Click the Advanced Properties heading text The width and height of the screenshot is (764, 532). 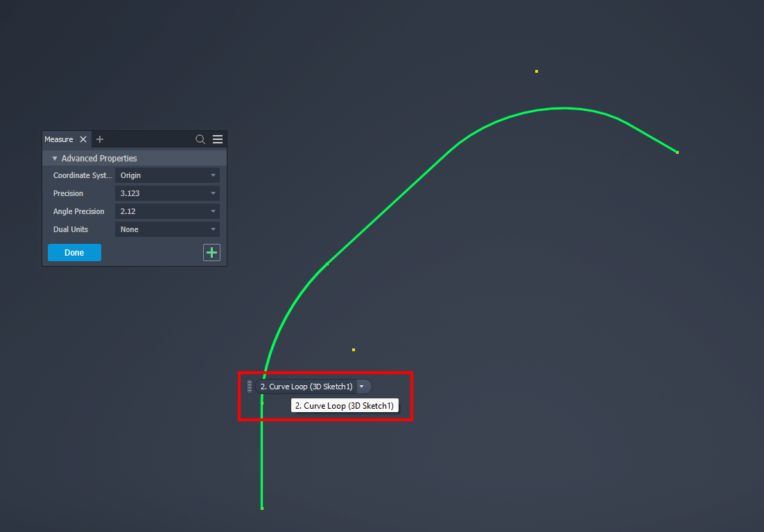pyautogui.click(x=99, y=158)
